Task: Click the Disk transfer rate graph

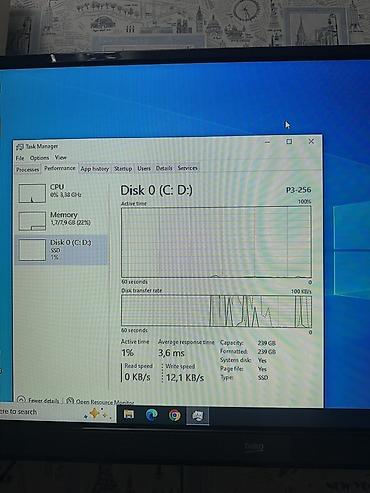Action: [x=216, y=311]
